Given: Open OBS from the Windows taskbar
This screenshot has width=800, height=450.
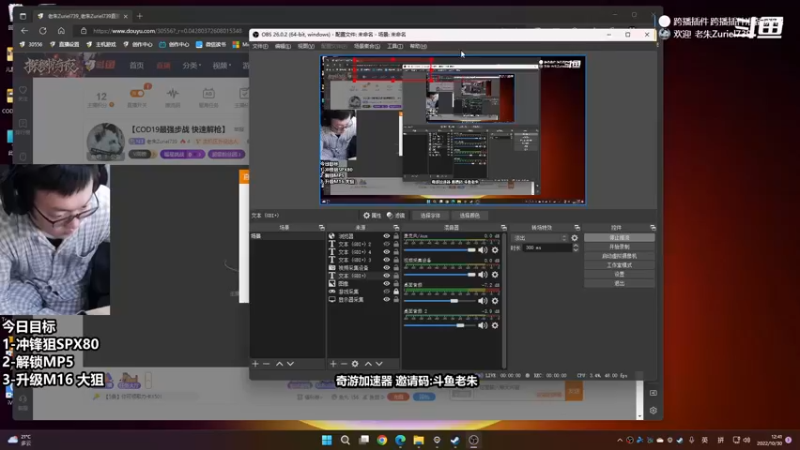Looking at the screenshot, I should pyautogui.click(x=473, y=440).
